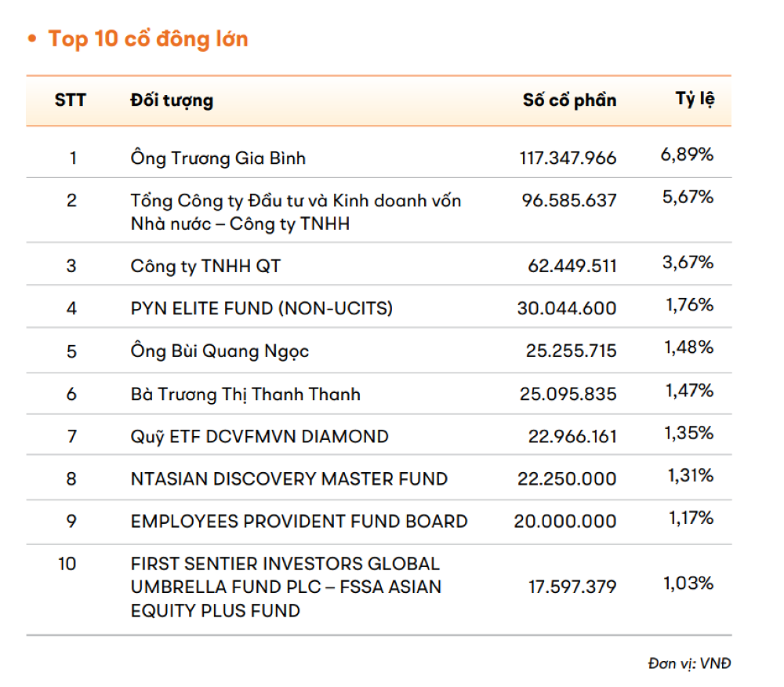Select 'EMPLOYEES PROVIDENT FUND BOARD' entry

299,522
